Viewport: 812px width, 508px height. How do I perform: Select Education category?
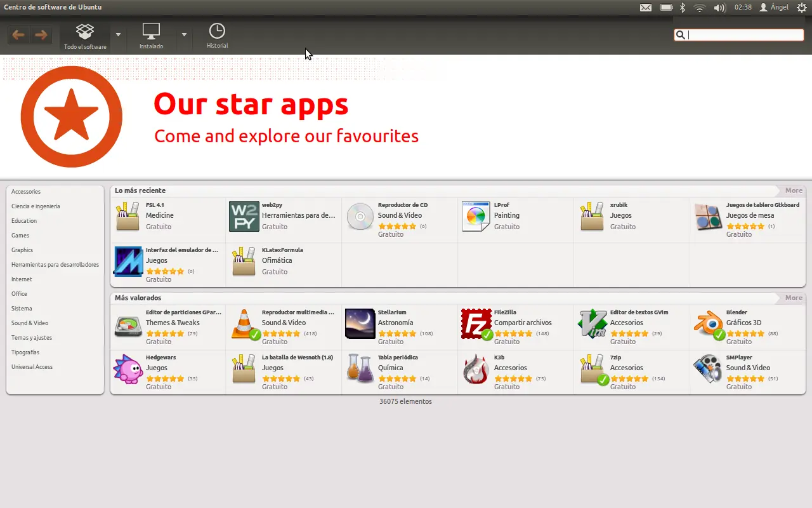(24, 221)
